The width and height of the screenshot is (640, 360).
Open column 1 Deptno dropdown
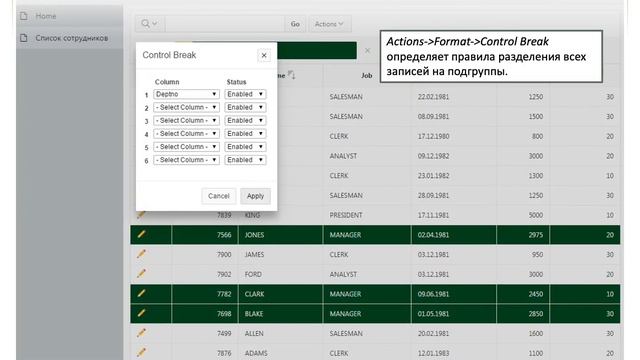click(x=186, y=94)
